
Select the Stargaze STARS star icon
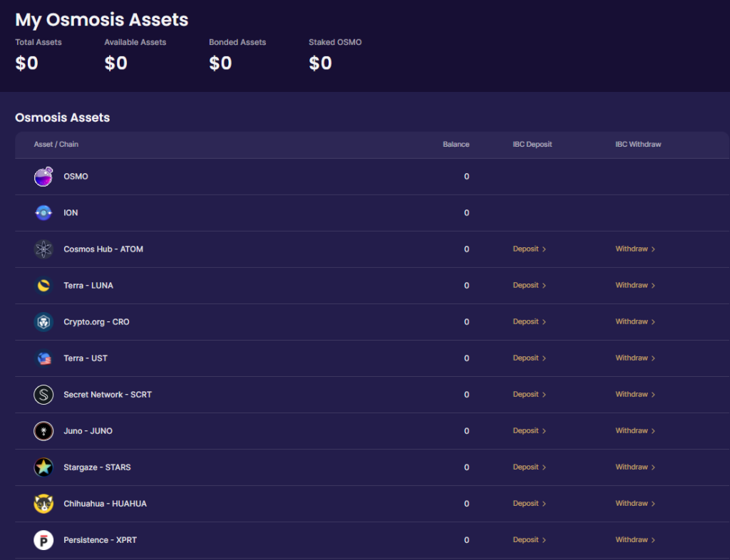(43, 467)
